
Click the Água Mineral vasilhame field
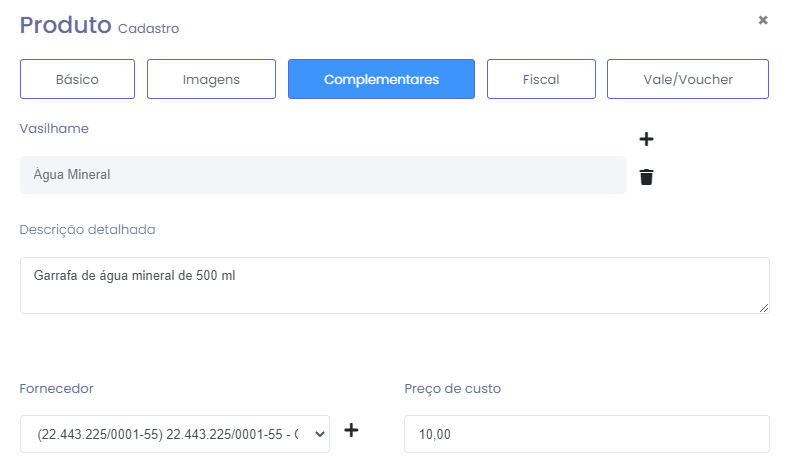322,175
